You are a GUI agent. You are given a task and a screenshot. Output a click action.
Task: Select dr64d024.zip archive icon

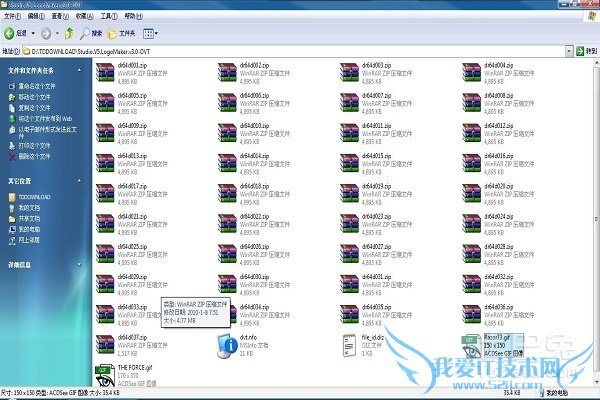tap(471, 224)
